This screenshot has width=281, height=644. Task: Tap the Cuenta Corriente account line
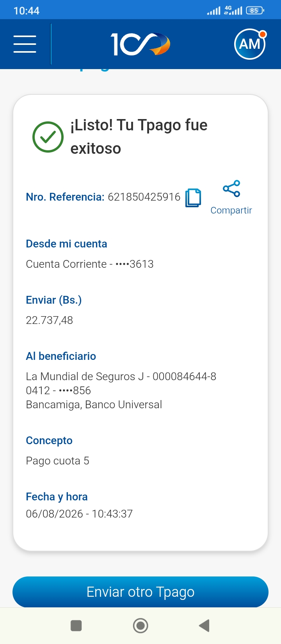click(x=90, y=264)
